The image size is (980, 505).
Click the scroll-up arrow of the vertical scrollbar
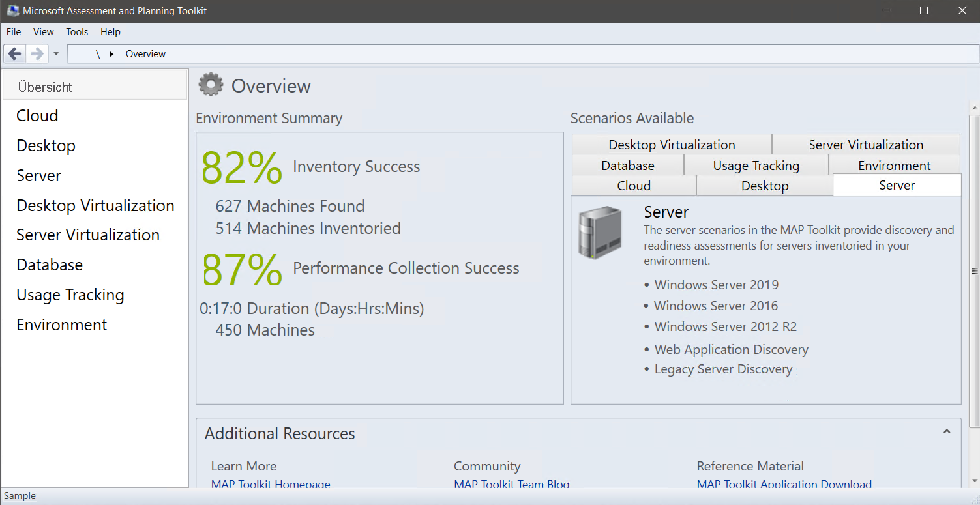[975, 107]
